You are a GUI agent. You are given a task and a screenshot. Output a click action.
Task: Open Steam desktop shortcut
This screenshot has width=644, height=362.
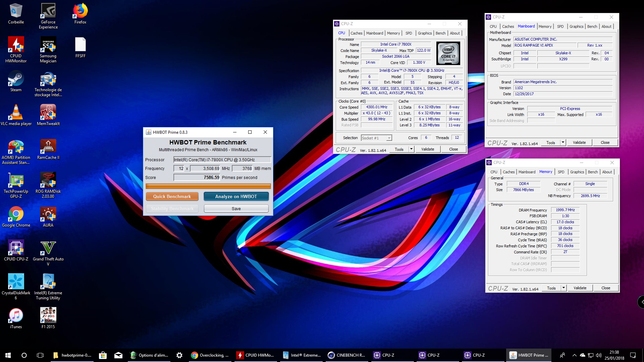tap(16, 81)
